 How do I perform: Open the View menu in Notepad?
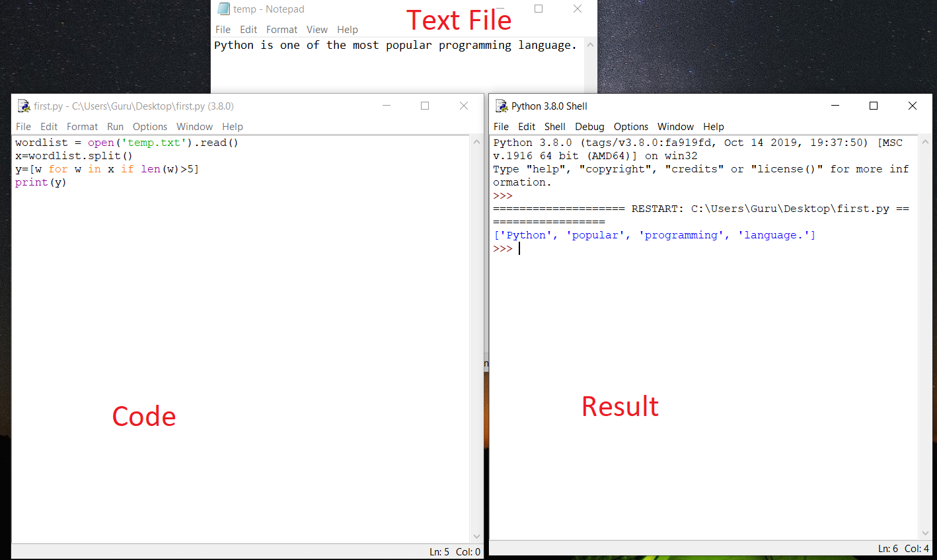[317, 29]
